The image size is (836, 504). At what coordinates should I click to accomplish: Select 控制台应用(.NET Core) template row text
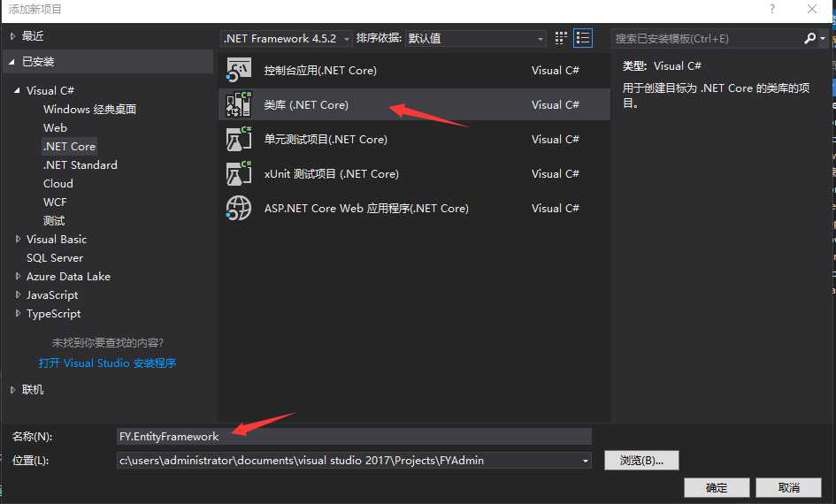coord(320,71)
